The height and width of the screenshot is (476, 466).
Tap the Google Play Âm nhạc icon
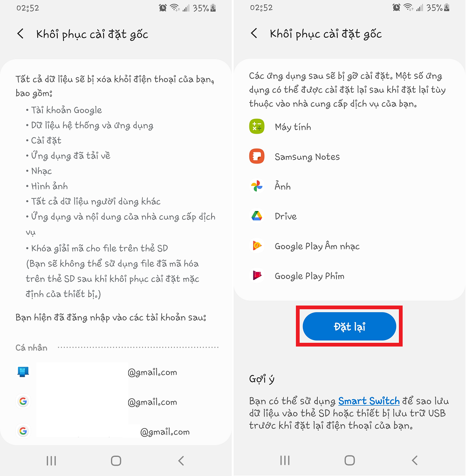coord(257,245)
